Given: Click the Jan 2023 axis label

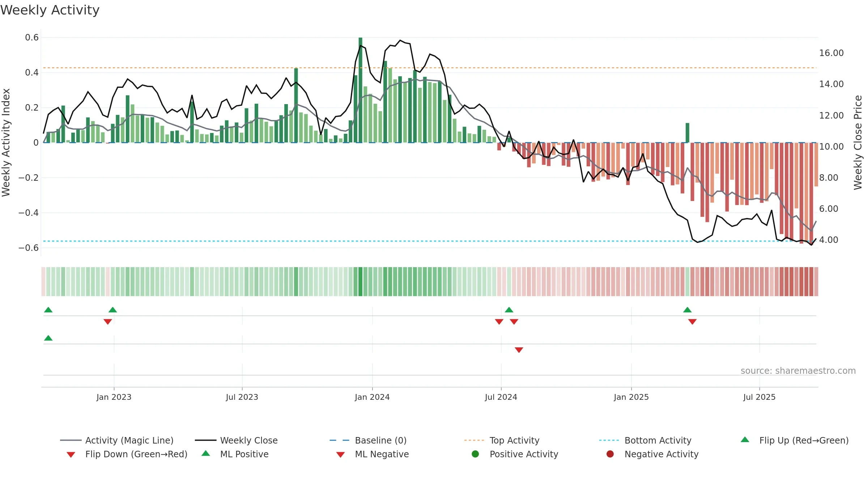Looking at the screenshot, I should tap(114, 397).
